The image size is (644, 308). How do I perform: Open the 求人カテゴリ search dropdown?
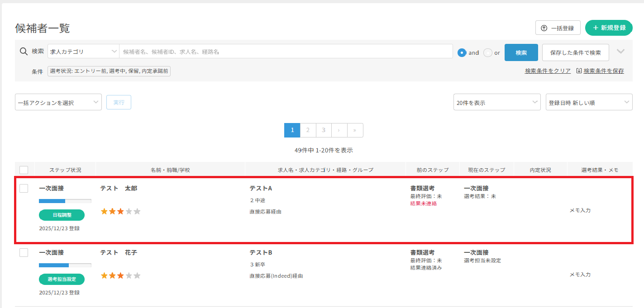[x=83, y=52]
